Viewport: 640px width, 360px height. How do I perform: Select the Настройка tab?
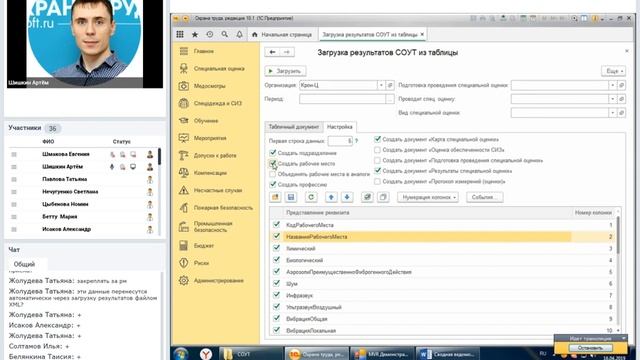pyautogui.click(x=340, y=127)
